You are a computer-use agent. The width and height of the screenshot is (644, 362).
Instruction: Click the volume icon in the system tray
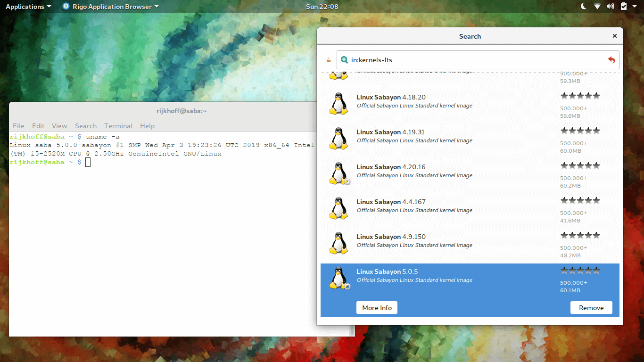611,6
